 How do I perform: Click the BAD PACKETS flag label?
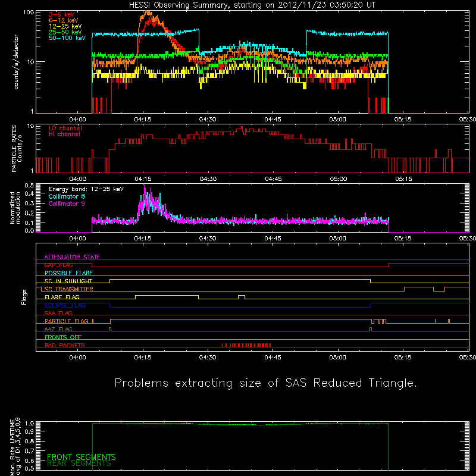point(65,345)
